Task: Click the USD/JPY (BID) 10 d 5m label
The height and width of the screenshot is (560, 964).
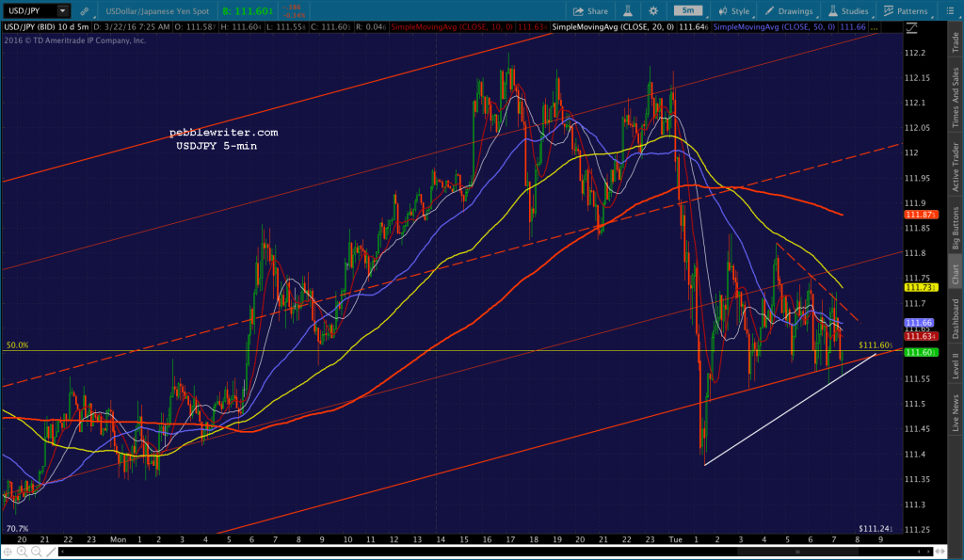Action: tap(47, 27)
